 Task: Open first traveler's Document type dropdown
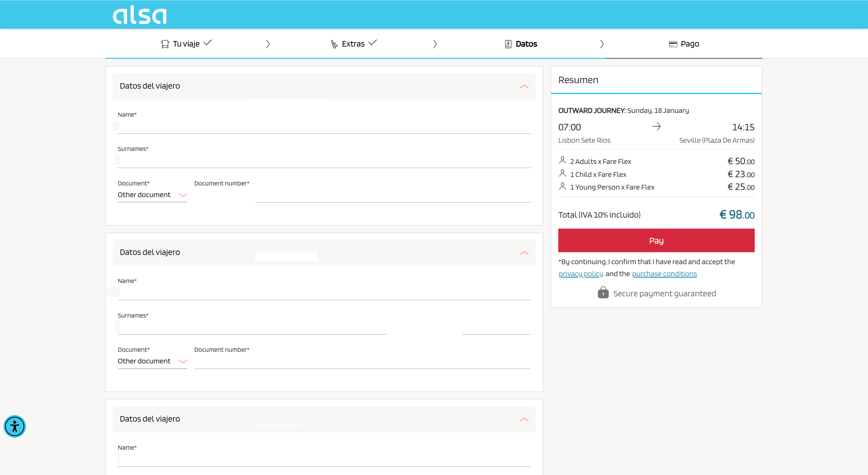152,195
